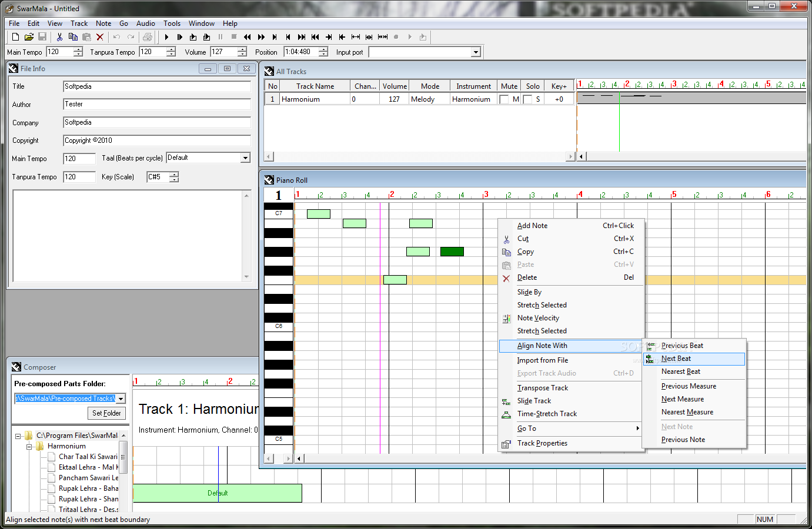The image size is (812, 529).
Task: Collapse the Harmonium folder tree node
Action: 29,447
